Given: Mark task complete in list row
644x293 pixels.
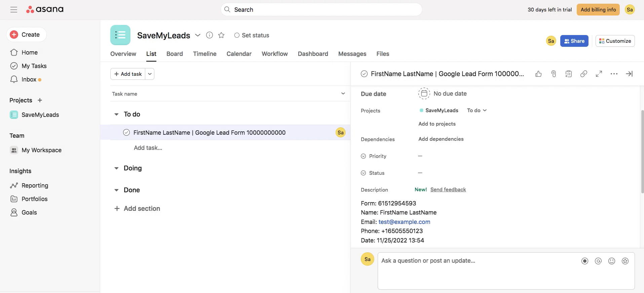Looking at the screenshot, I should tap(126, 133).
